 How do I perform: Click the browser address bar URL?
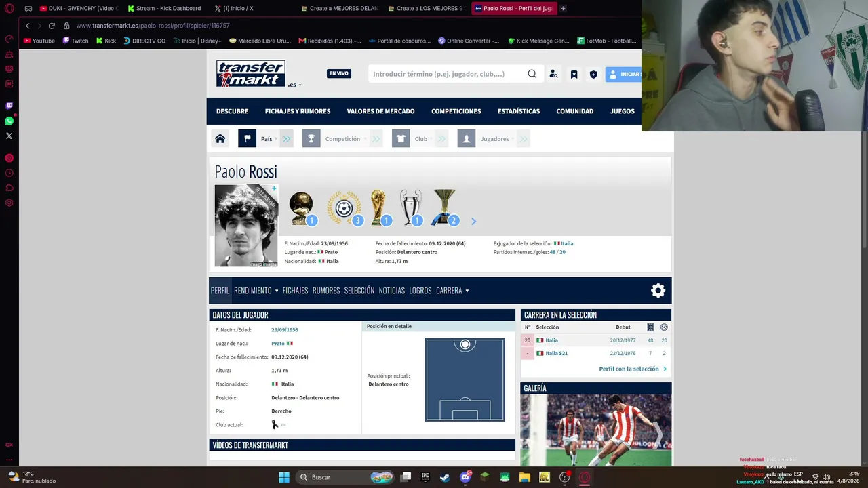(x=153, y=26)
